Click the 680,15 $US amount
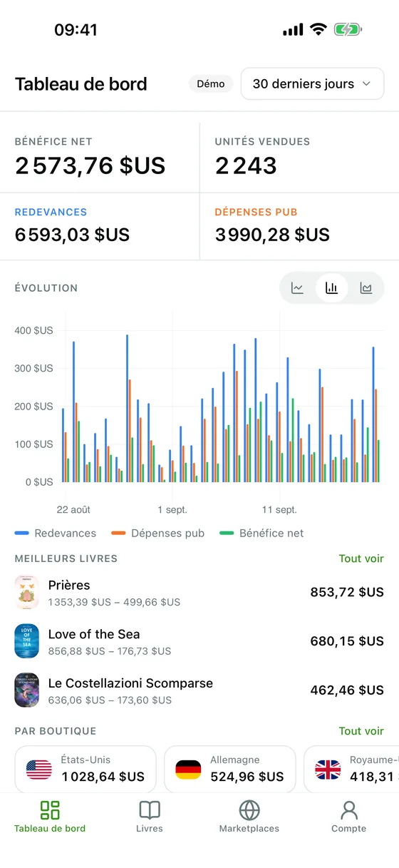The image size is (399, 868). coord(347,641)
